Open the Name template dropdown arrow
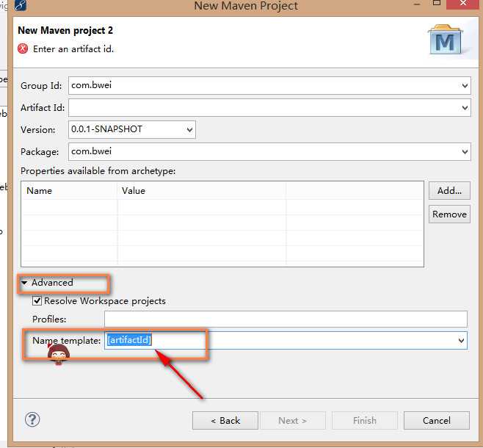 click(x=461, y=341)
